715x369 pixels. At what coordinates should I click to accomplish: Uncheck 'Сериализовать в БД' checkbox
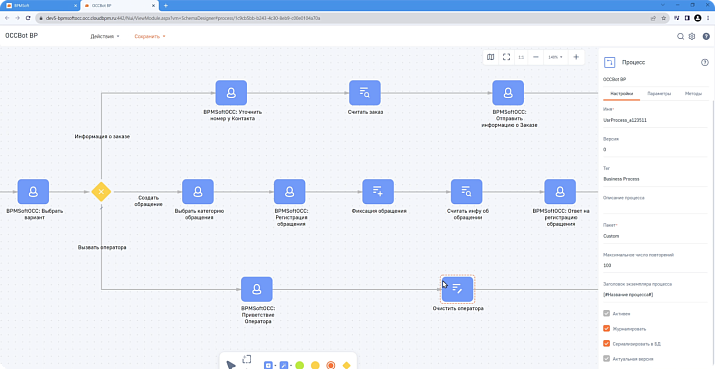(606, 343)
